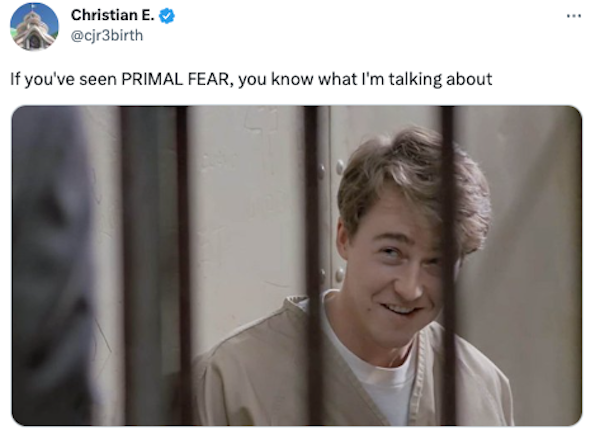Click the tweet text about PRIMAL FEAR
Viewport: 600px width, 439px height.
251,79
